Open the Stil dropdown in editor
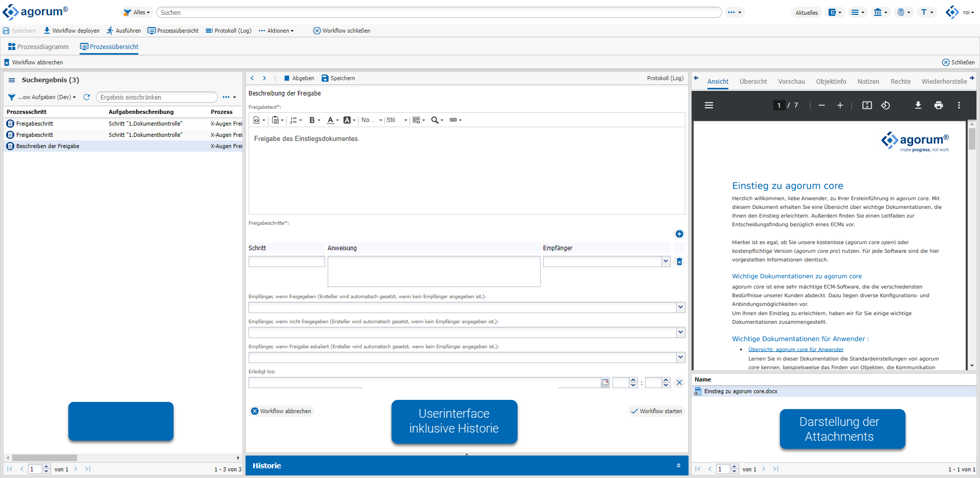This screenshot has height=478, width=980. coord(397,120)
